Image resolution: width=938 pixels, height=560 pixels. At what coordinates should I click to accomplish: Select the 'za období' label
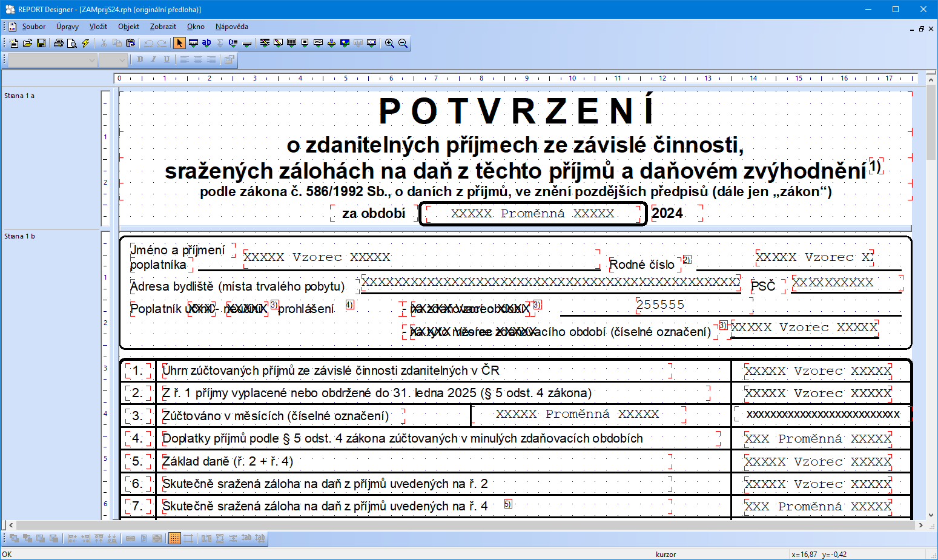(374, 213)
